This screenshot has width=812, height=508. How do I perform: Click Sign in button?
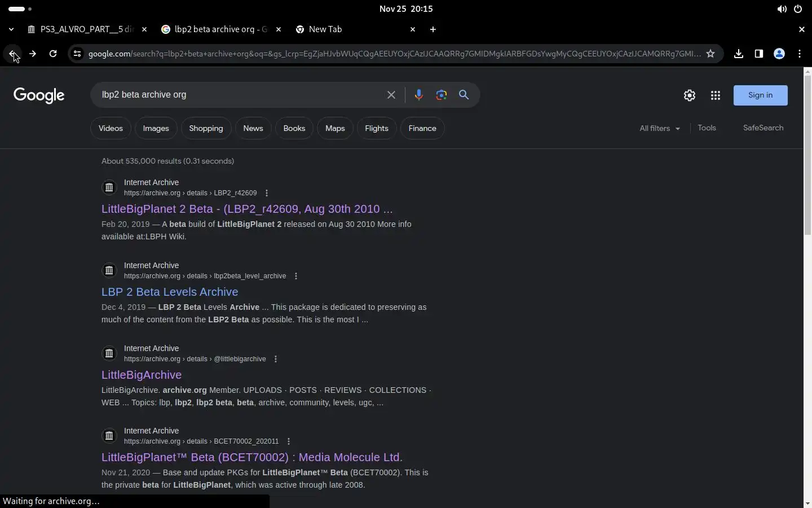(760, 95)
